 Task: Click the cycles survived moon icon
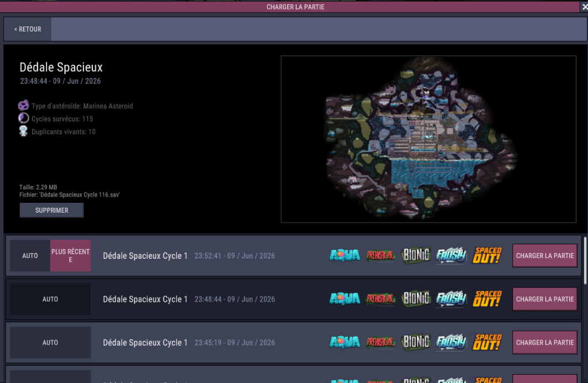click(x=23, y=118)
